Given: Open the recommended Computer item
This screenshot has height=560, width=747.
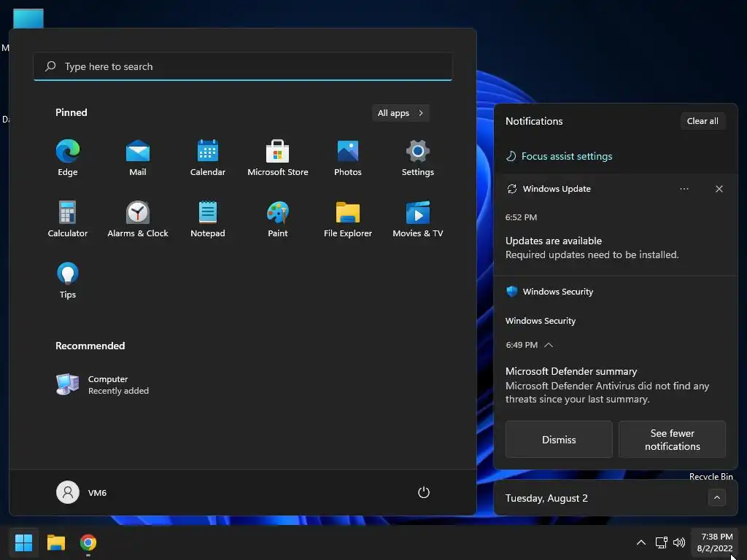Looking at the screenshot, I should click(x=102, y=385).
